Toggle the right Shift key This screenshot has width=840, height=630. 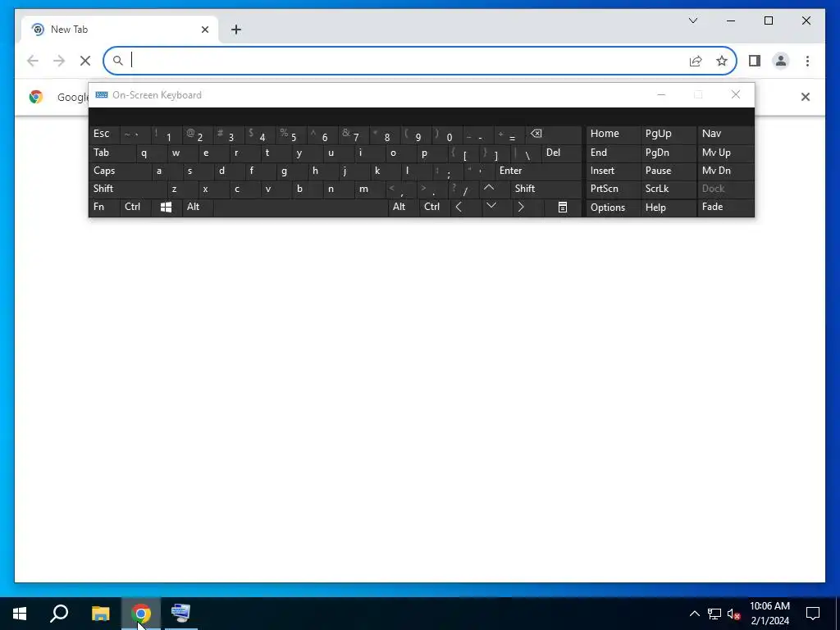[x=546, y=189]
